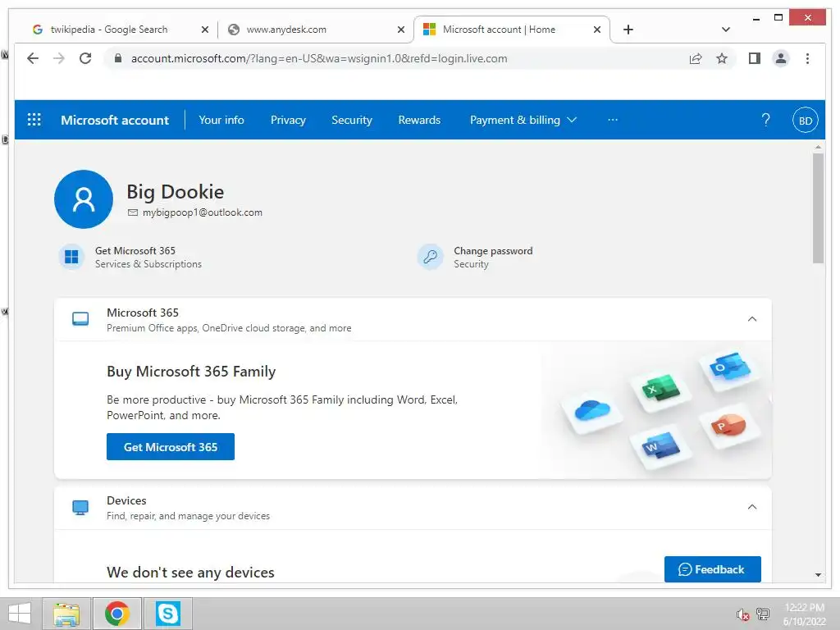Click the mybigpoop1@outlook.com email
The image size is (840, 630).
pos(203,212)
